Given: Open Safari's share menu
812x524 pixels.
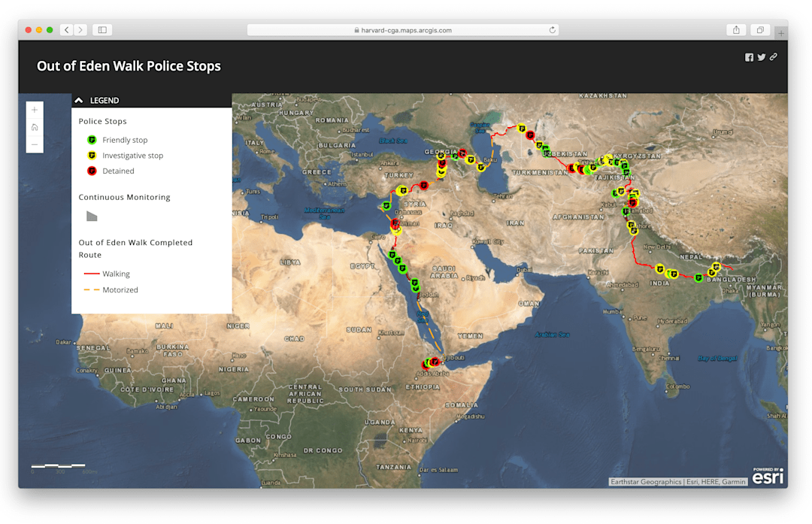Looking at the screenshot, I should click(x=736, y=30).
